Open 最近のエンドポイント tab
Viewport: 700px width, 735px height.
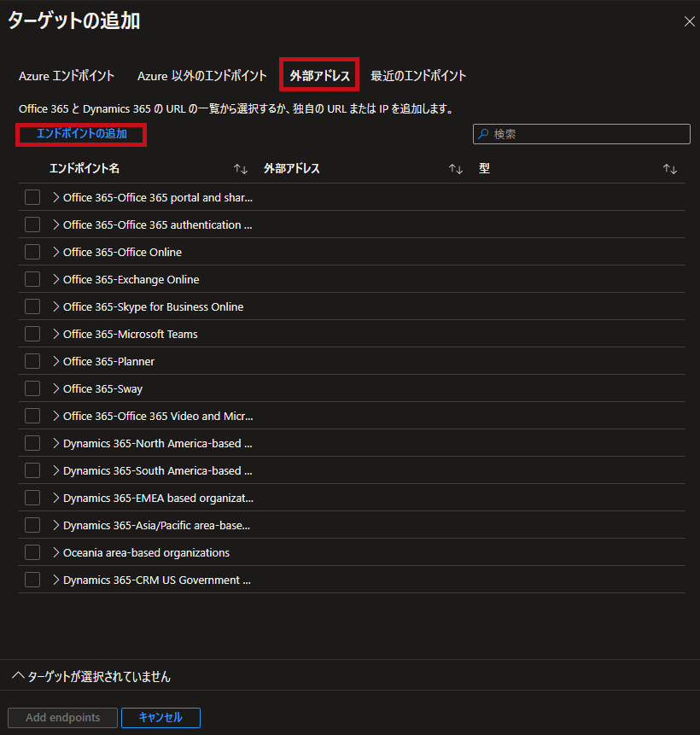point(418,76)
